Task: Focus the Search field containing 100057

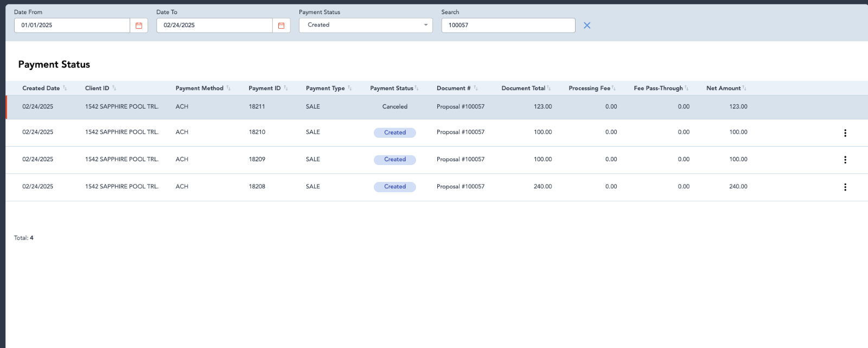Action: coord(508,26)
